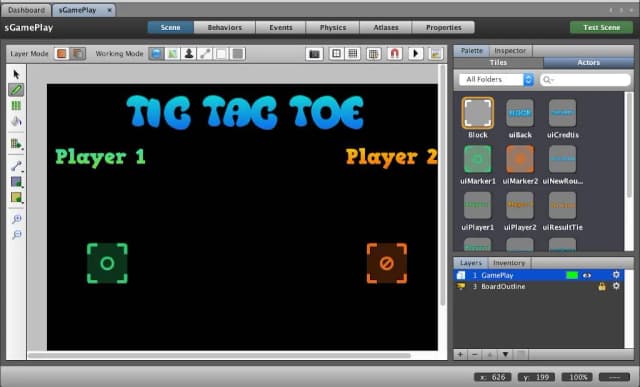
Task: Open GamePlay layer gear settings
Action: pyautogui.click(x=616, y=275)
